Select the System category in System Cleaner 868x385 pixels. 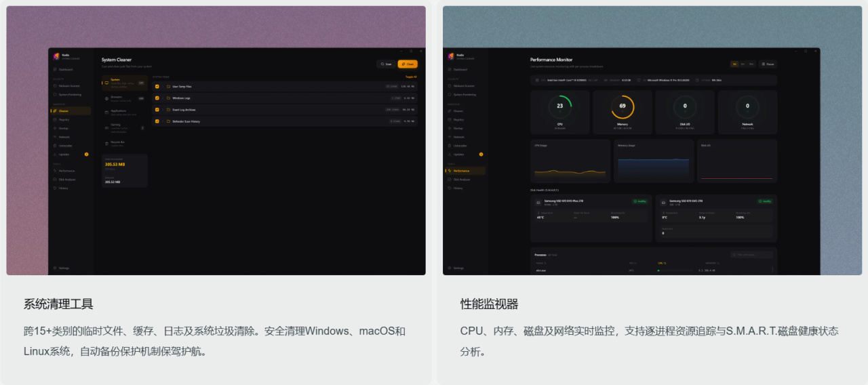(124, 82)
